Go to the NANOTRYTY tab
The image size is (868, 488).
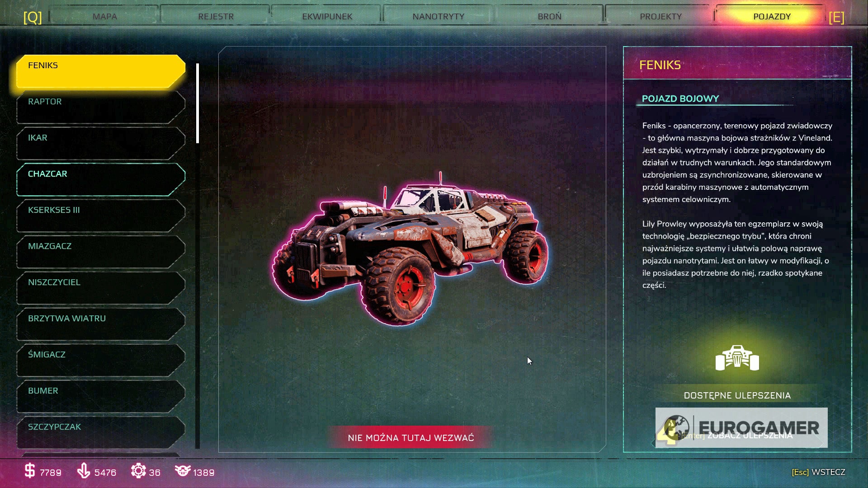[438, 16]
